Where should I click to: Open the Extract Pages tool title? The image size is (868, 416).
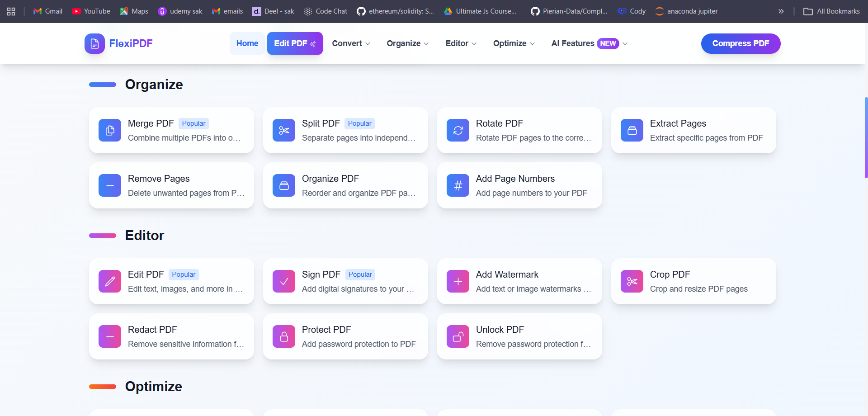[678, 123]
